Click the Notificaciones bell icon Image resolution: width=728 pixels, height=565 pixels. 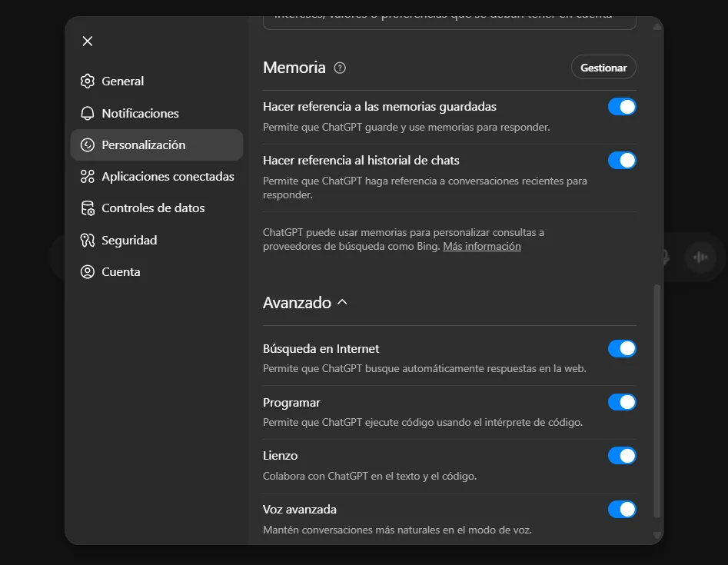(88, 114)
